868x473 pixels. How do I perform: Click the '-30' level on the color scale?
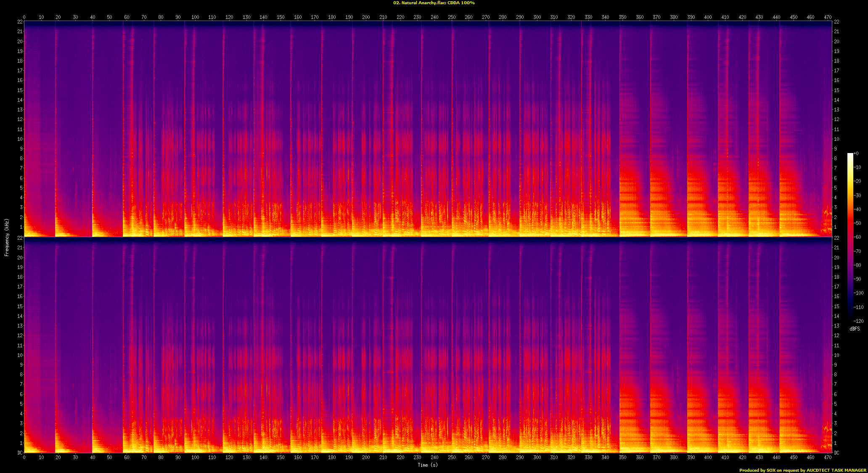click(x=857, y=196)
